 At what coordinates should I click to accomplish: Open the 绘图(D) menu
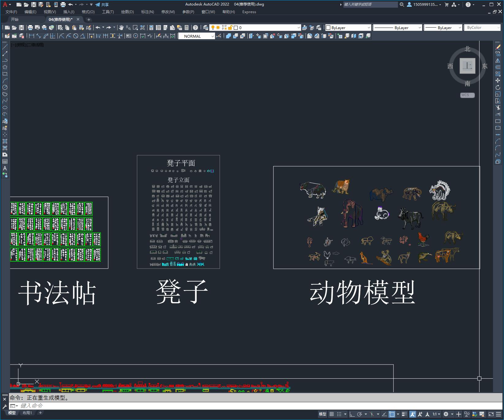127,12
